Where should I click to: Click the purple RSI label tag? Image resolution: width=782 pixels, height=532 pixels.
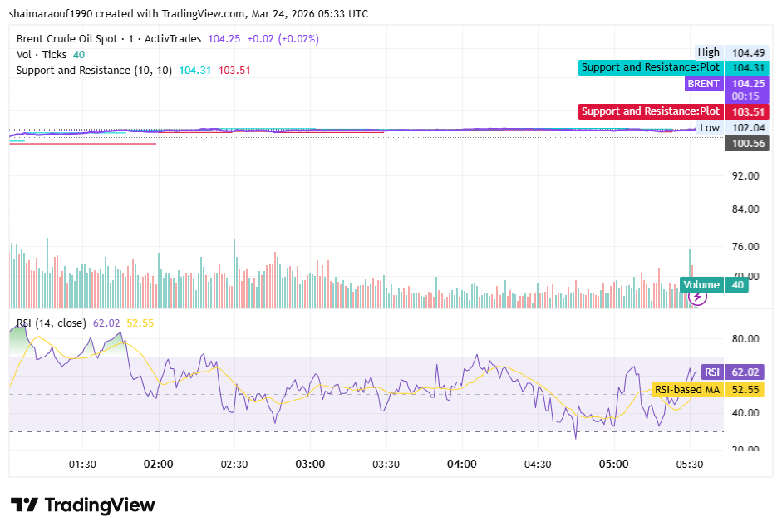[x=711, y=372]
